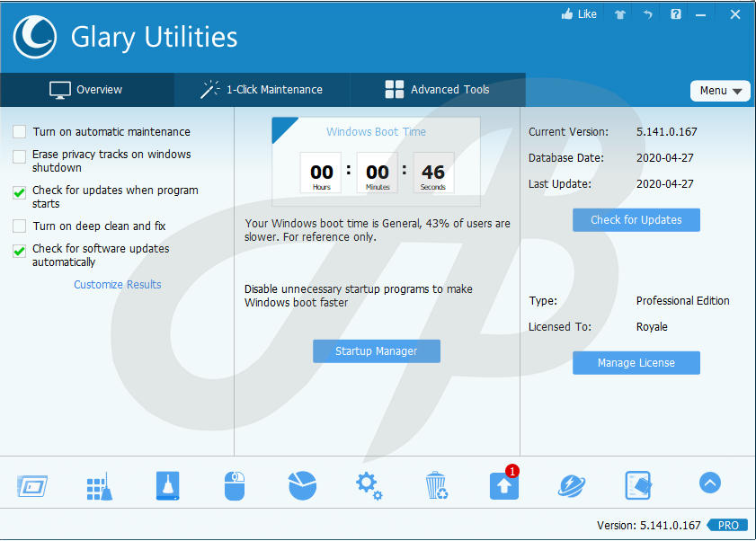Open the Disk Space Analyzer pie chart icon

(302, 485)
